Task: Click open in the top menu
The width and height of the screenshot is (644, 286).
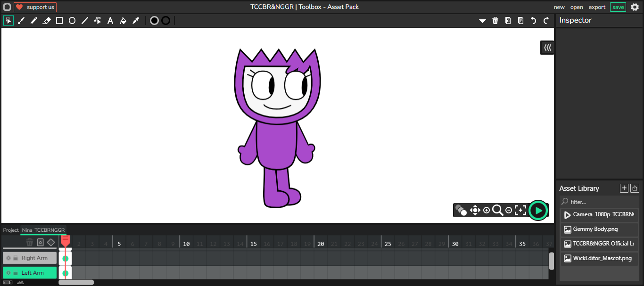Action: (x=577, y=7)
